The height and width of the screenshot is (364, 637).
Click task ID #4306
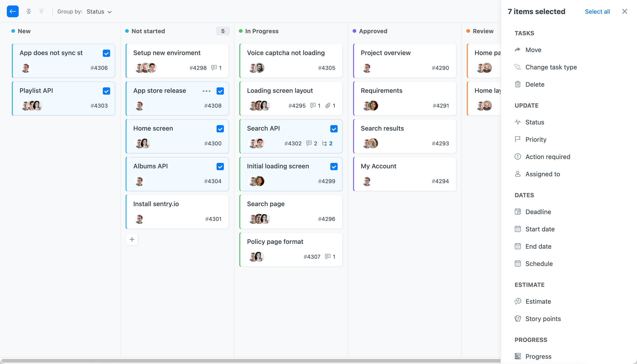(99, 68)
